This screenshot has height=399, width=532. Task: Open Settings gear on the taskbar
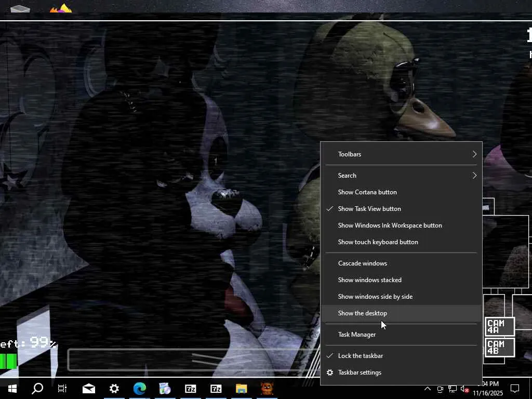(x=114, y=388)
